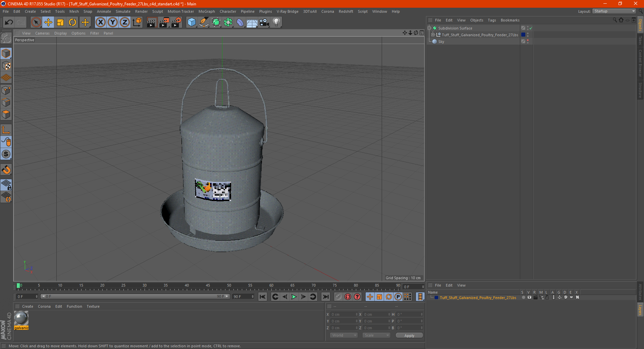Image resolution: width=644 pixels, height=349 pixels.
Task: Click frame 45 on timeline ruler
Action: (x=208, y=286)
